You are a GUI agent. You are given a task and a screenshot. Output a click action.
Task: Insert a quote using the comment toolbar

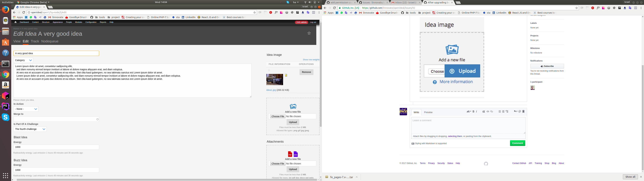pyautogui.click(x=484, y=111)
